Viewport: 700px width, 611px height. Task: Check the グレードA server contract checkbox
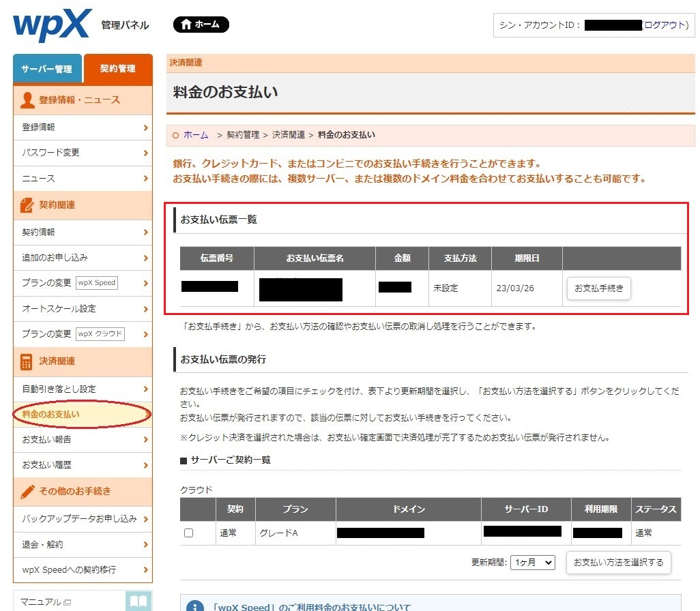point(189,533)
